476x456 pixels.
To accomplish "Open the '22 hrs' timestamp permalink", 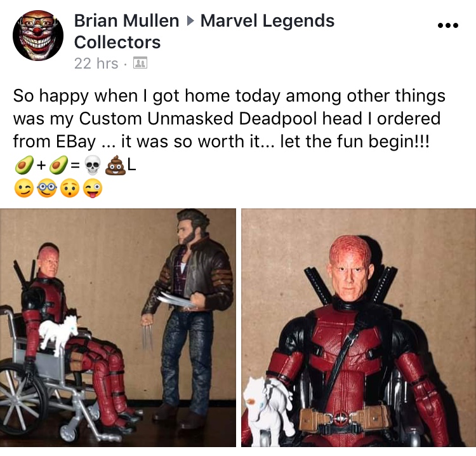I will 96,64.
